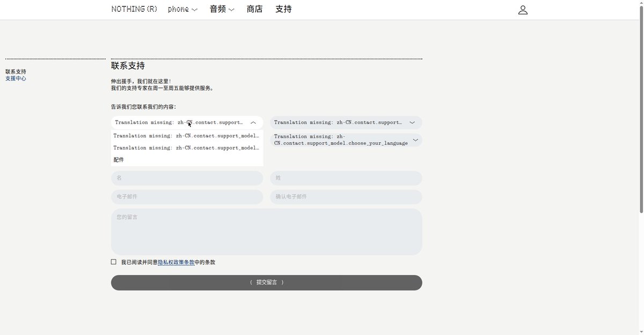Click the 告诉我们您联系我们的内容 label

[x=143, y=107]
